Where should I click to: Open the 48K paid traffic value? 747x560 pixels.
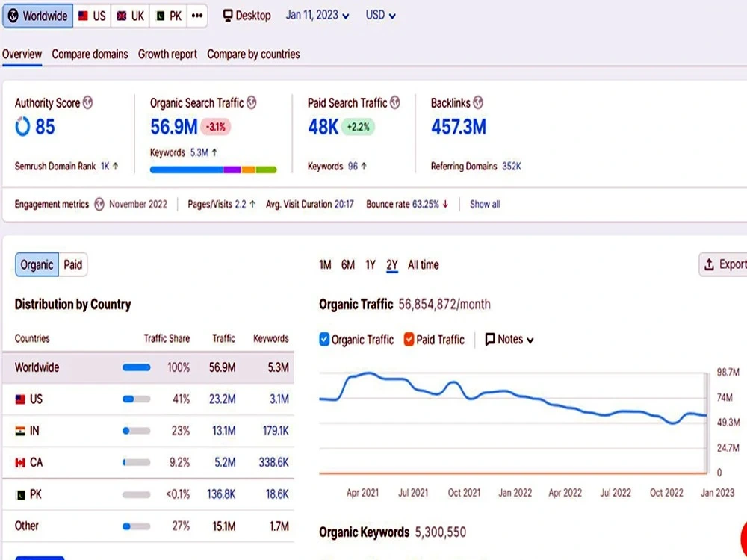[323, 127]
